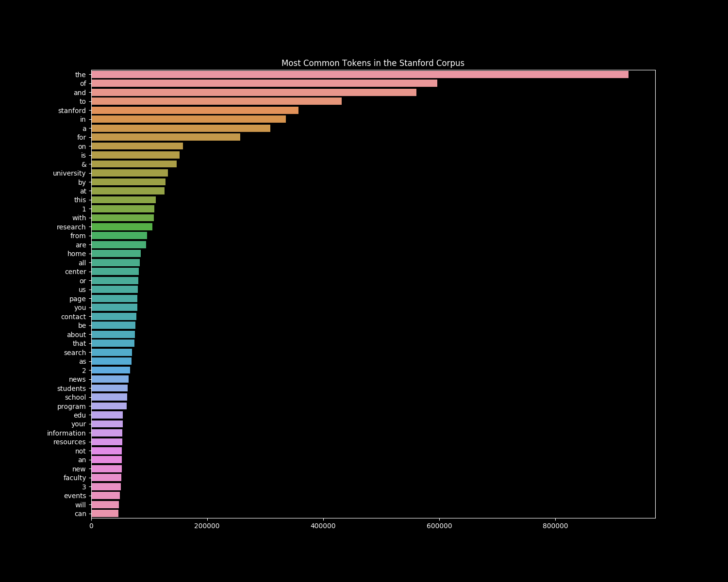The width and height of the screenshot is (728, 582).
Task: Click the blue 'search' bar
Action: coord(112,353)
